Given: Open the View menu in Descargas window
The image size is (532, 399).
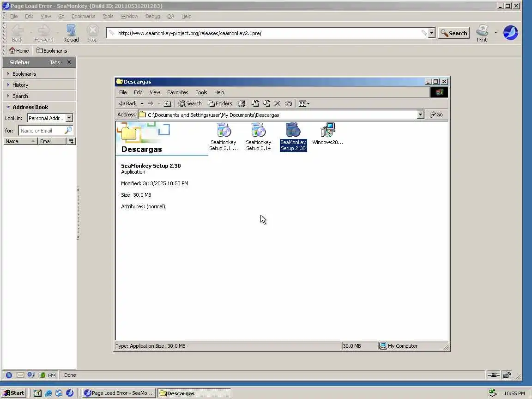Looking at the screenshot, I should pos(155,92).
